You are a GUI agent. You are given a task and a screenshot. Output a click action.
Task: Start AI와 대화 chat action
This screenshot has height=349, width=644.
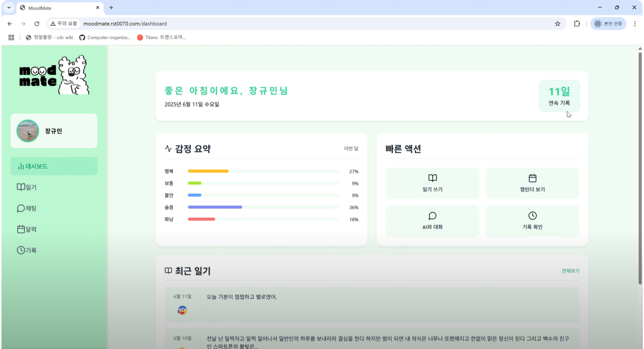coord(432,221)
